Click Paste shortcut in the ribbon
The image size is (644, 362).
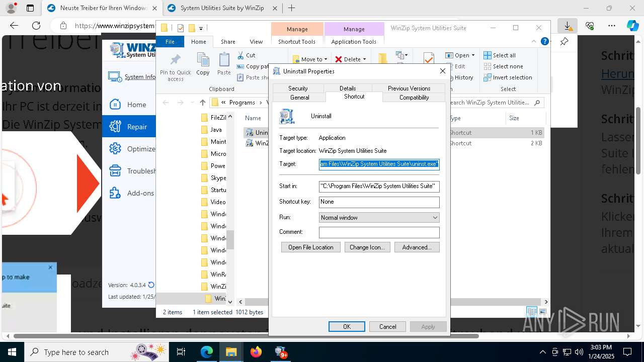coord(253,77)
